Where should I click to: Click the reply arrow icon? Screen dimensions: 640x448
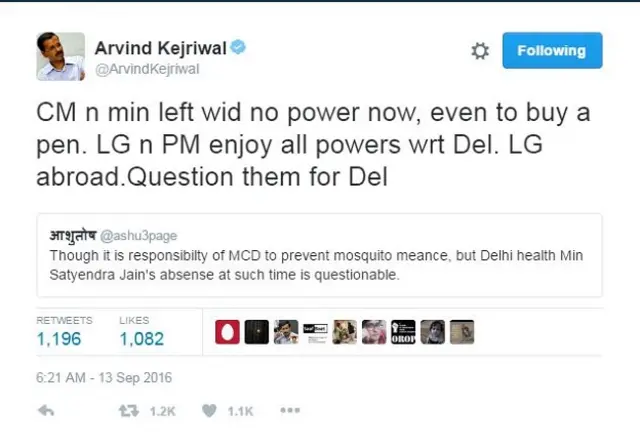coord(46,410)
